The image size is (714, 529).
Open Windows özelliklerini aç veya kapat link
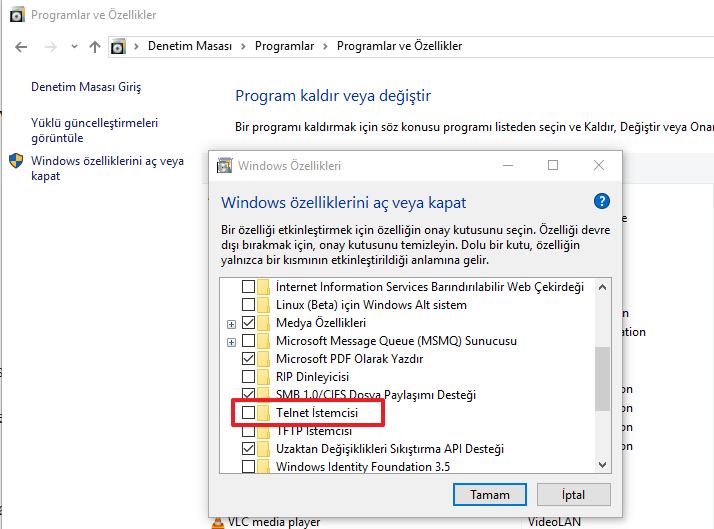(x=107, y=168)
